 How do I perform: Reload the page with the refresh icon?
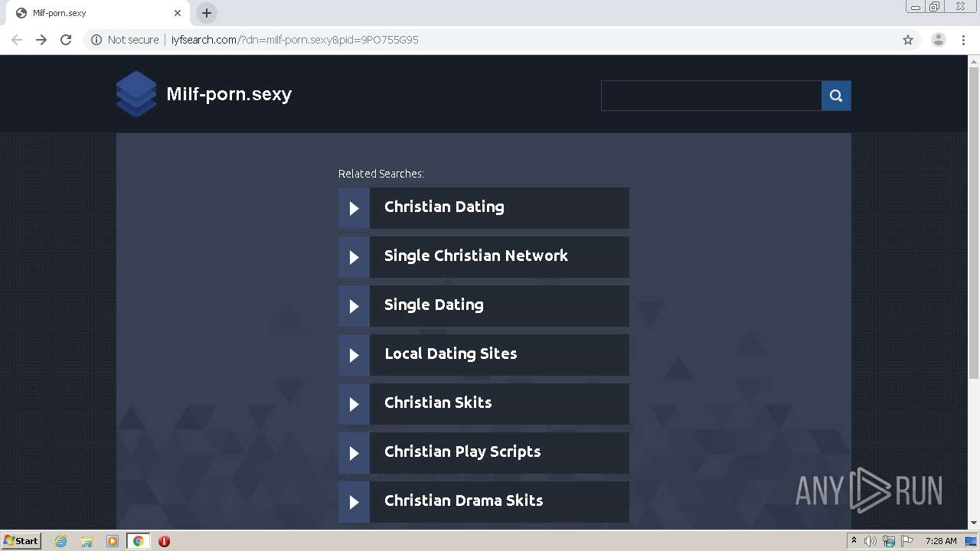(66, 40)
